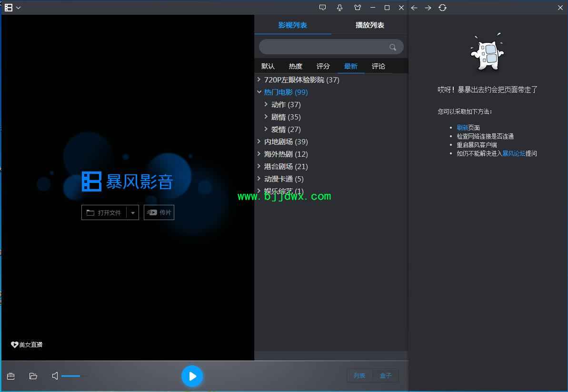Click the 传片 button
The width and height of the screenshot is (568, 392).
(x=159, y=212)
